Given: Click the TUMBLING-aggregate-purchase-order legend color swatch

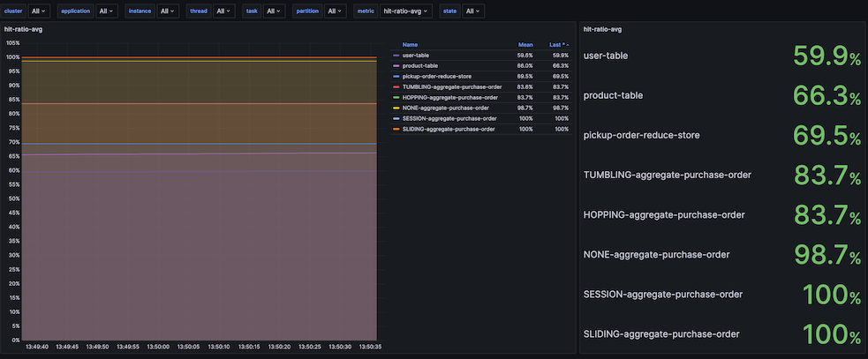Looking at the screenshot, I should [x=396, y=86].
